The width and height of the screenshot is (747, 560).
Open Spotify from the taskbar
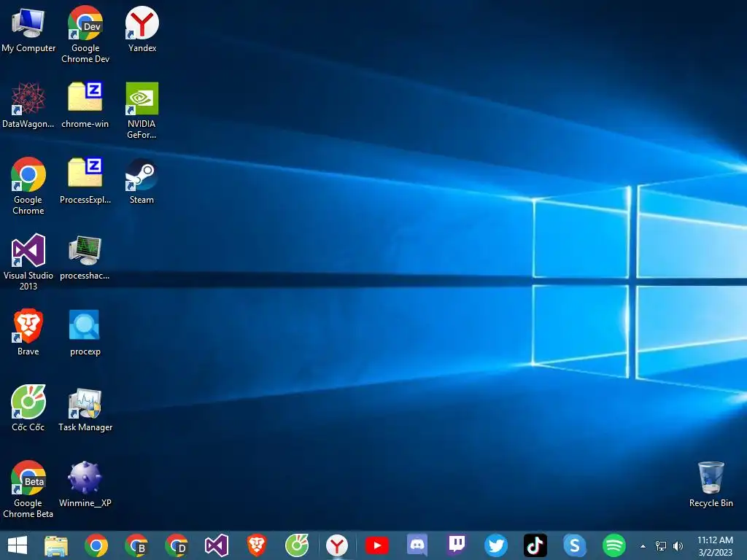click(x=614, y=545)
